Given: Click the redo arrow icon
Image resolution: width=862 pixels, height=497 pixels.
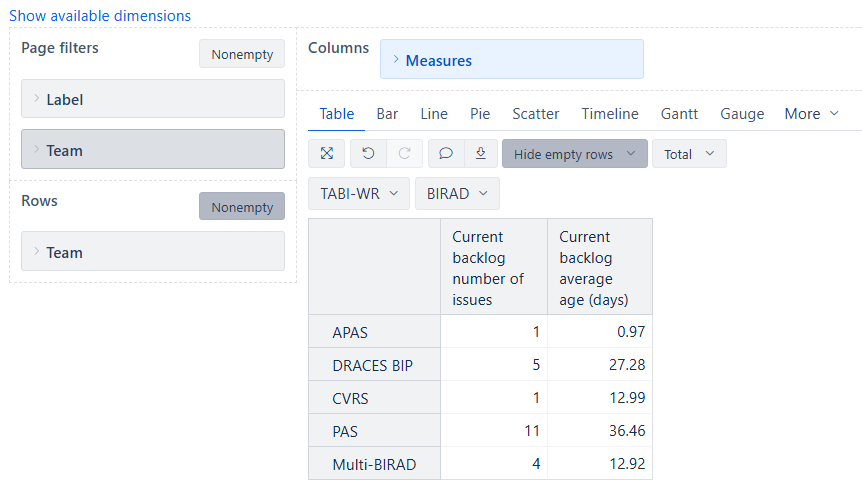Looking at the screenshot, I should [x=405, y=153].
